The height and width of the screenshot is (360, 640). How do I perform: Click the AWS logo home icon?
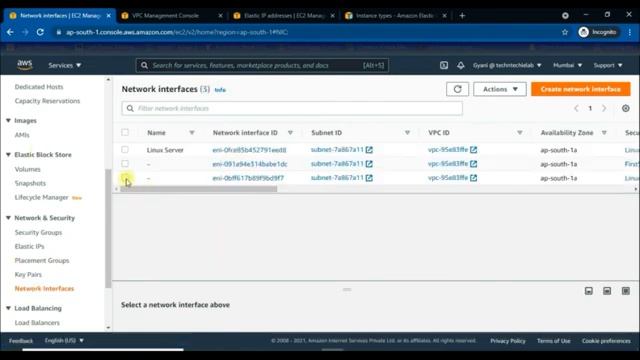(25, 65)
